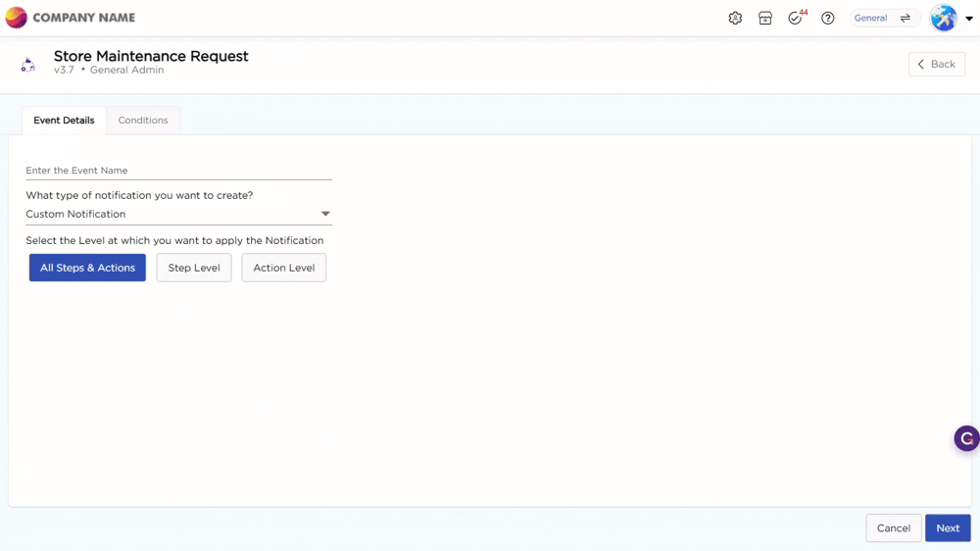The width and height of the screenshot is (980, 551).
Task: Click the Store Maintenance Request workflow icon
Action: coord(28,65)
